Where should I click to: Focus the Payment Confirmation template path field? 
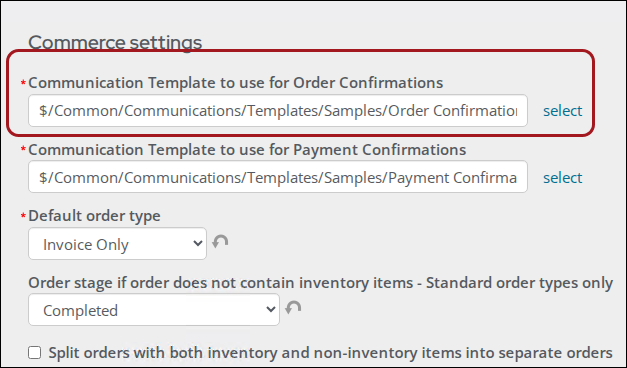pos(278,177)
